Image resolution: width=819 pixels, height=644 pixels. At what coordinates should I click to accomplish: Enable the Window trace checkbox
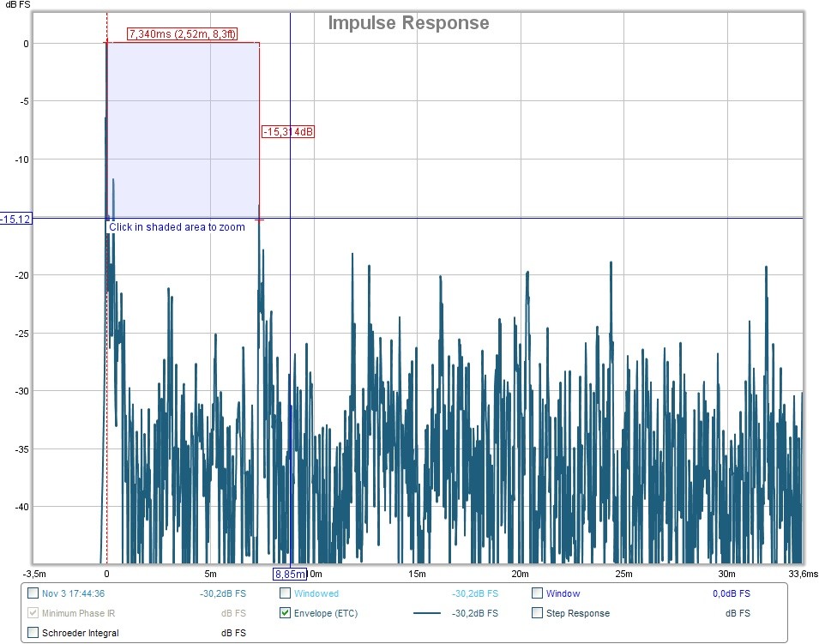(537, 593)
